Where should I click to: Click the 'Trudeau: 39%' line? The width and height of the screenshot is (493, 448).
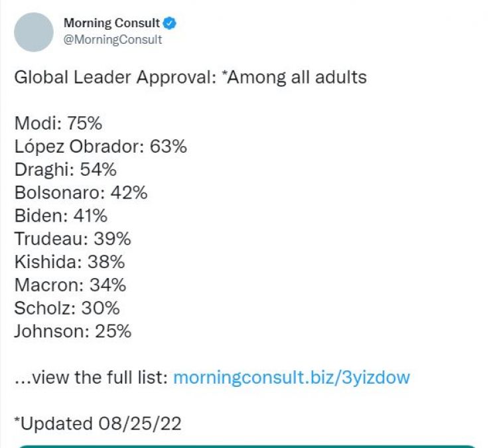[x=72, y=239]
